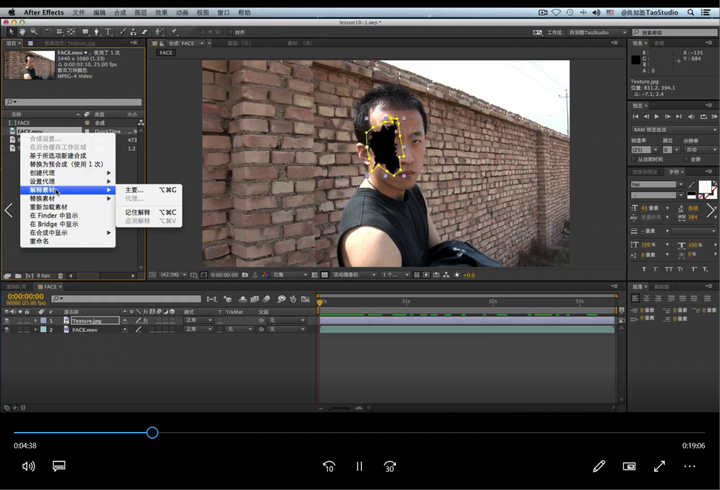Viewport: 720px width, 490px height.
Task: Toggle motion blur enable icon in timeline
Action: 267,299
